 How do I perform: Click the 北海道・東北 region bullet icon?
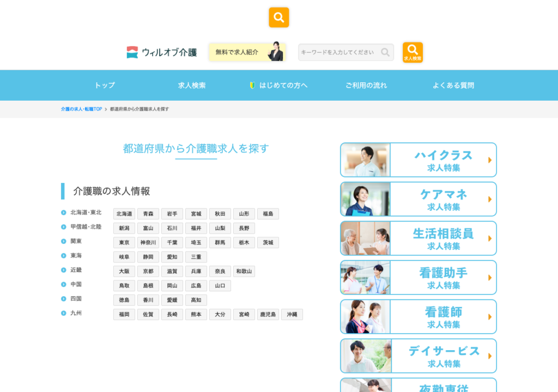tap(64, 213)
